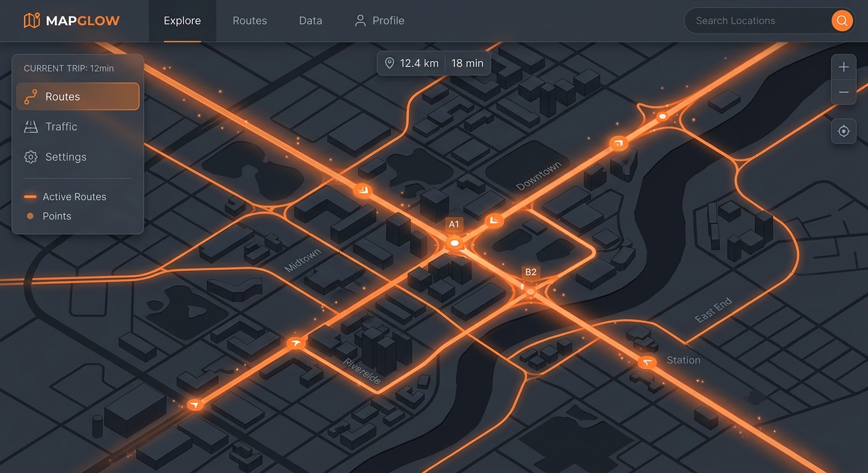Click the Midtown map label
868x473 pixels.
[303, 261]
